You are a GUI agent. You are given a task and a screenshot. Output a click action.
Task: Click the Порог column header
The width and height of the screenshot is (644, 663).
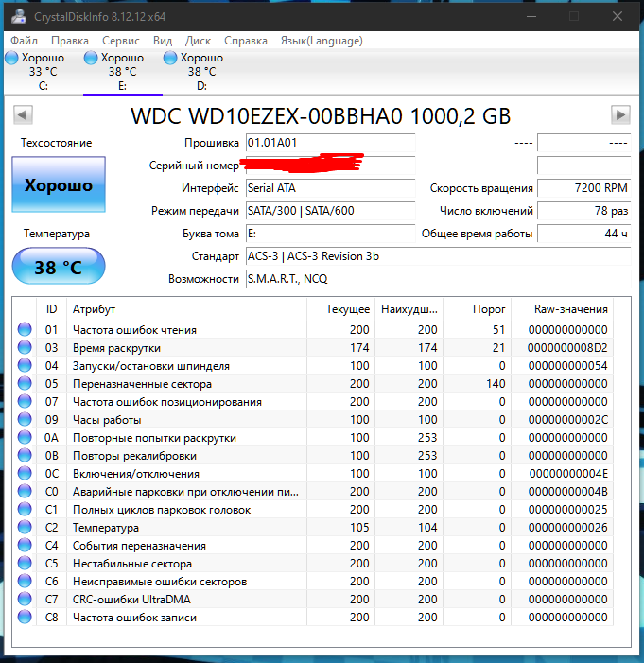(x=477, y=309)
